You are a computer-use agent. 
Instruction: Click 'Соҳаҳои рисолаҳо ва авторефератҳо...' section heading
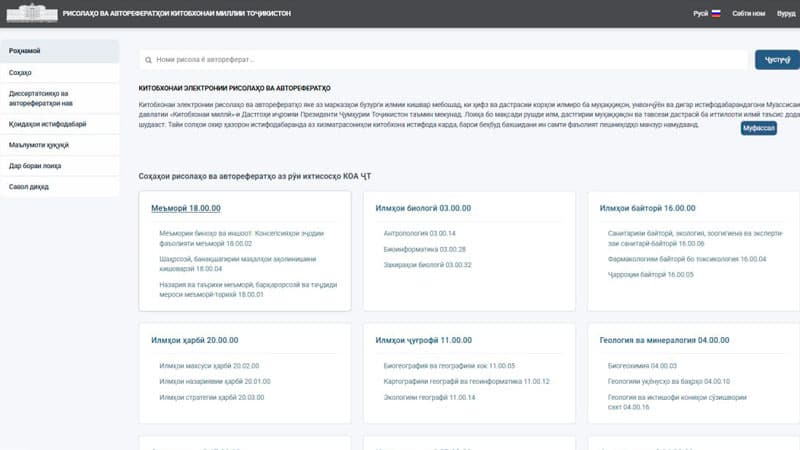pyautogui.click(x=255, y=176)
